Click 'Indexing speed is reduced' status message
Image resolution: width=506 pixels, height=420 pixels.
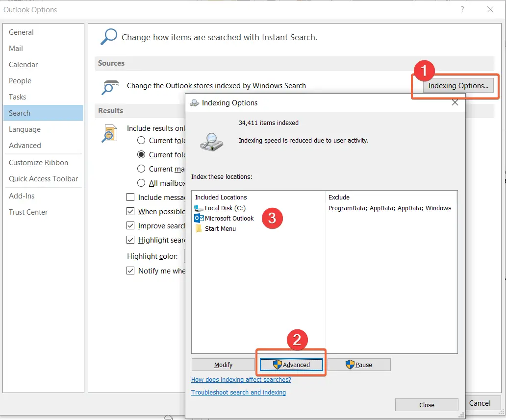[x=304, y=140]
